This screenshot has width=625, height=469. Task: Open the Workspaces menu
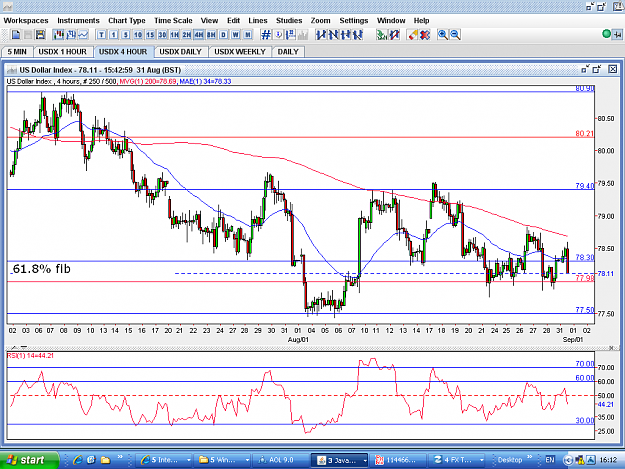pyautogui.click(x=26, y=21)
